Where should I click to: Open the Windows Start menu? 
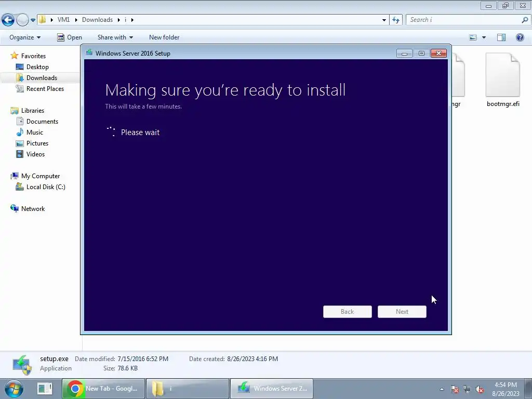14,389
